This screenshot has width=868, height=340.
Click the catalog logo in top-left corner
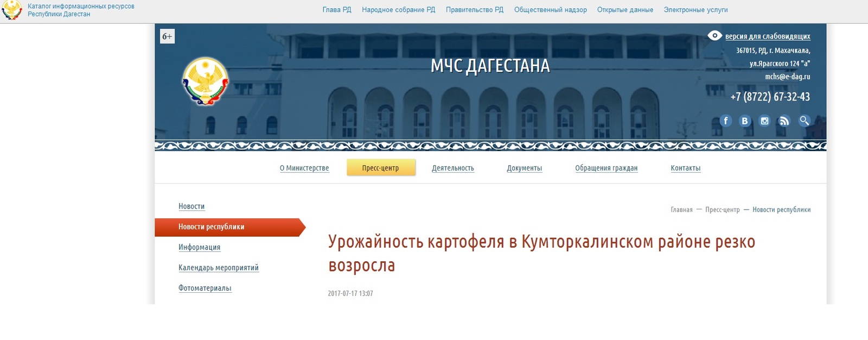coord(12,10)
